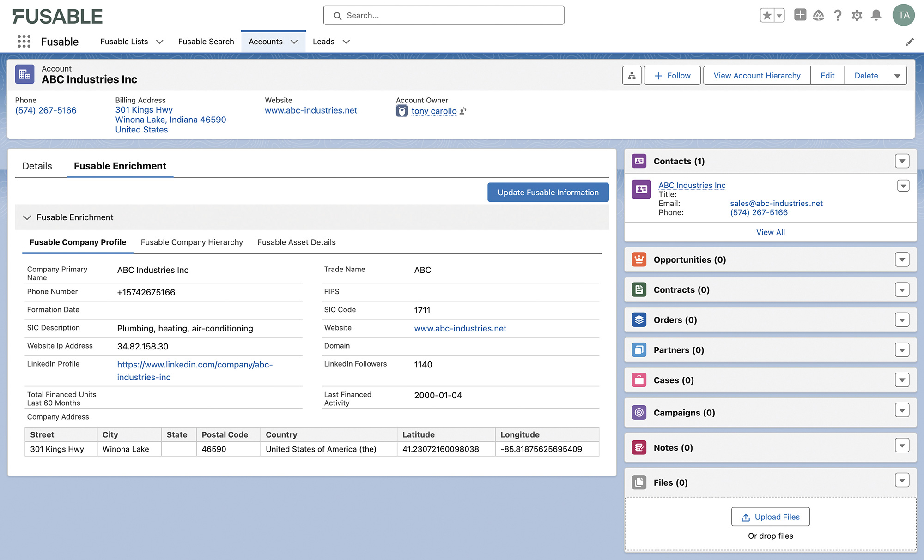Switch to the Details tab
The width and height of the screenshot is (924, 560).
click(37, 166)
